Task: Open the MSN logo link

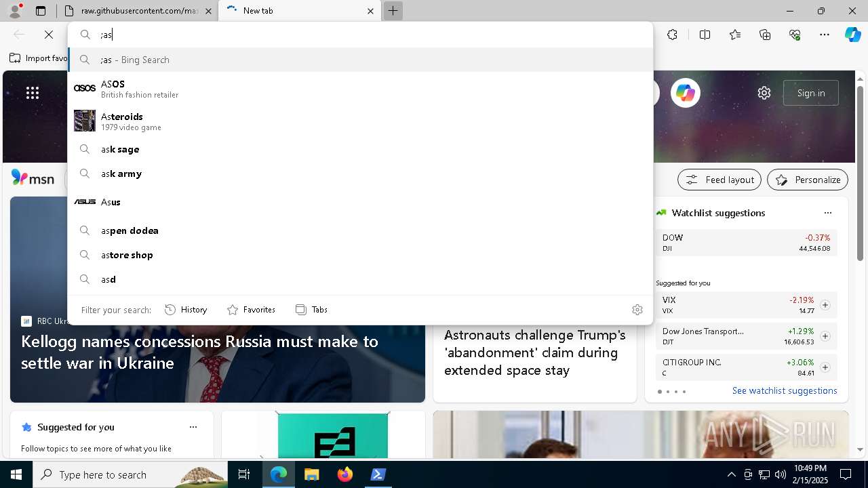Action: pos(33,178)
